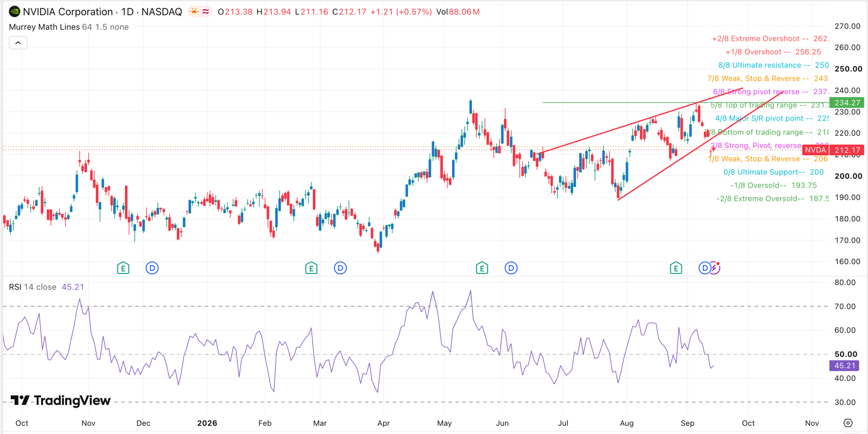
Task: Click the purple lightning event icon
Action: [715, 268]
